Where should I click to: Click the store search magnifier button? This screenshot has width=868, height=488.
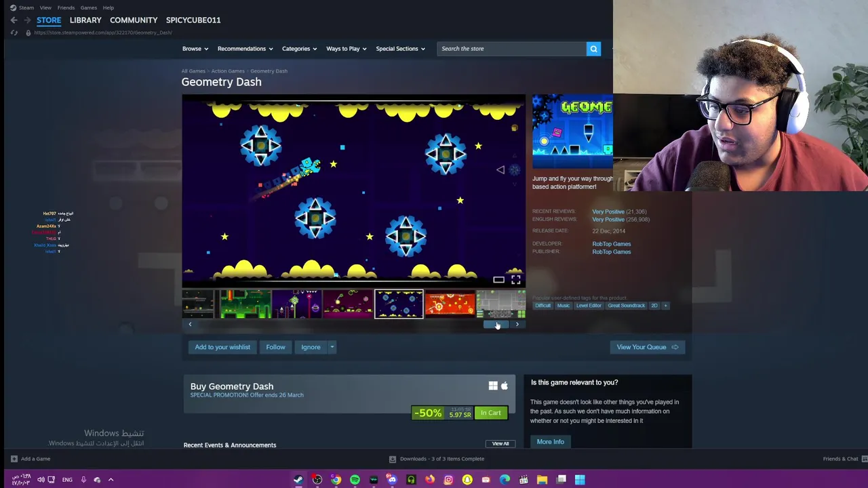pos(593,49)
